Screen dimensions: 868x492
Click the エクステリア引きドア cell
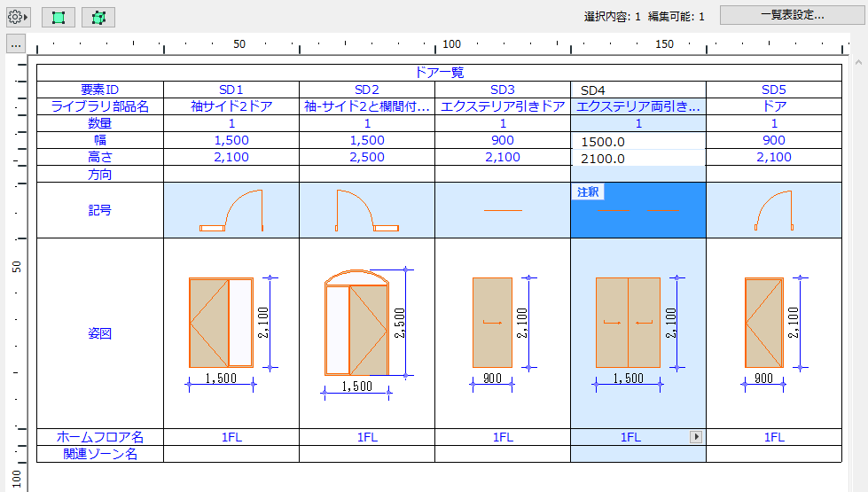503,106
